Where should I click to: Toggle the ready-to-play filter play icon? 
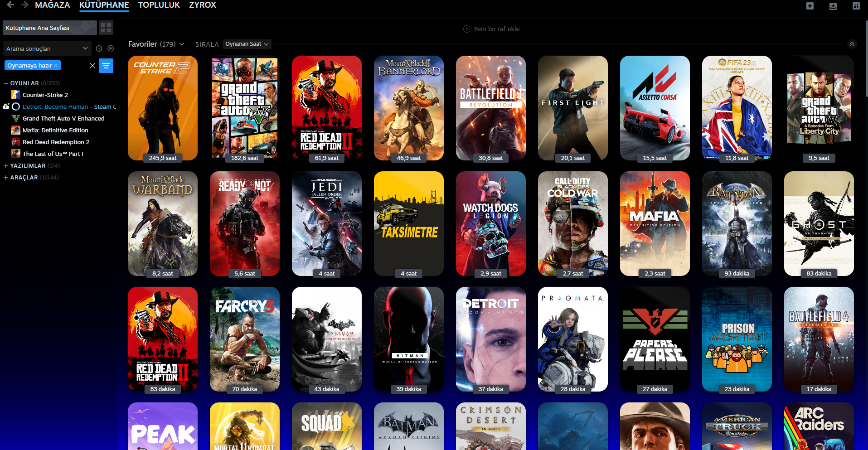point(111,48)
